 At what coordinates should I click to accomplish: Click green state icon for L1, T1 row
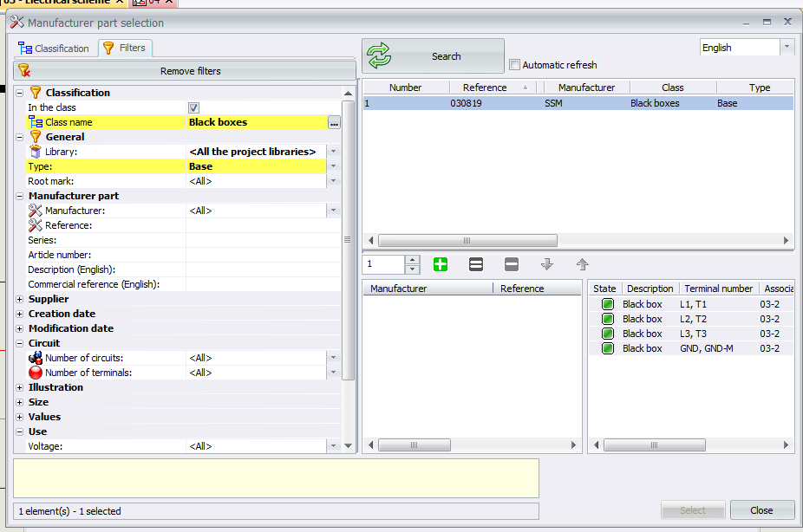click(607, 304)
